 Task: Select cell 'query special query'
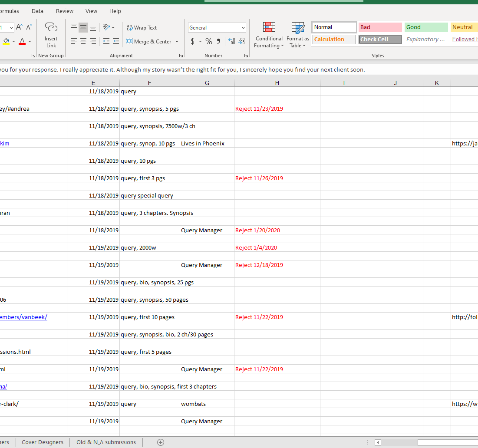(150, 196)
